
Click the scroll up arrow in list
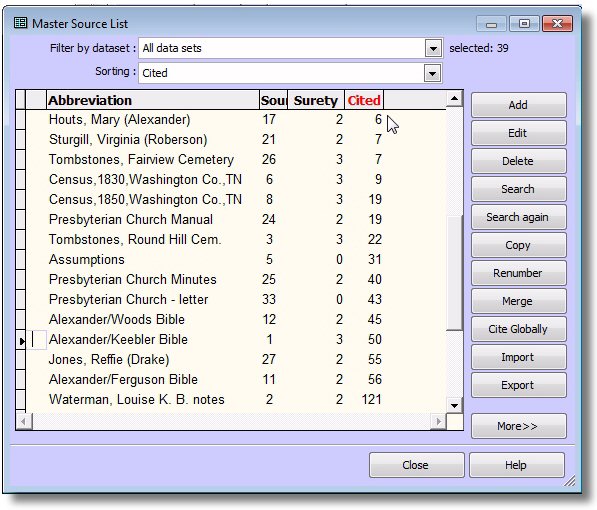[454, 99]
